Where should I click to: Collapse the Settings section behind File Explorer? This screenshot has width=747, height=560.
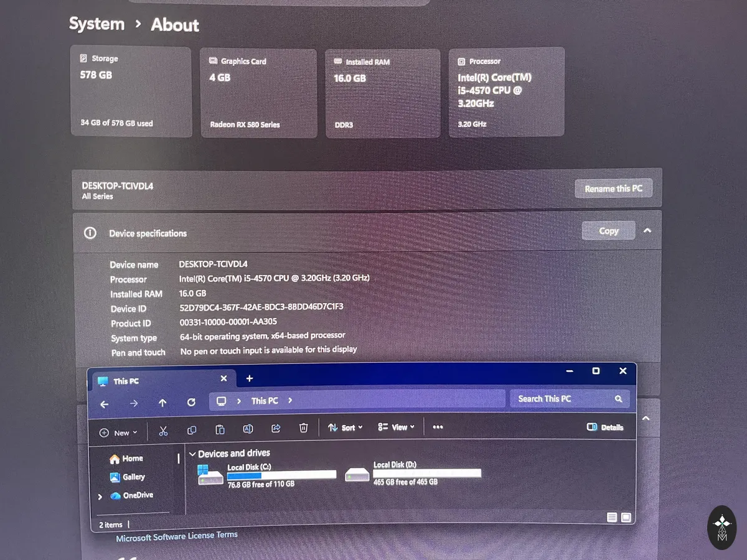coord(646,418)
